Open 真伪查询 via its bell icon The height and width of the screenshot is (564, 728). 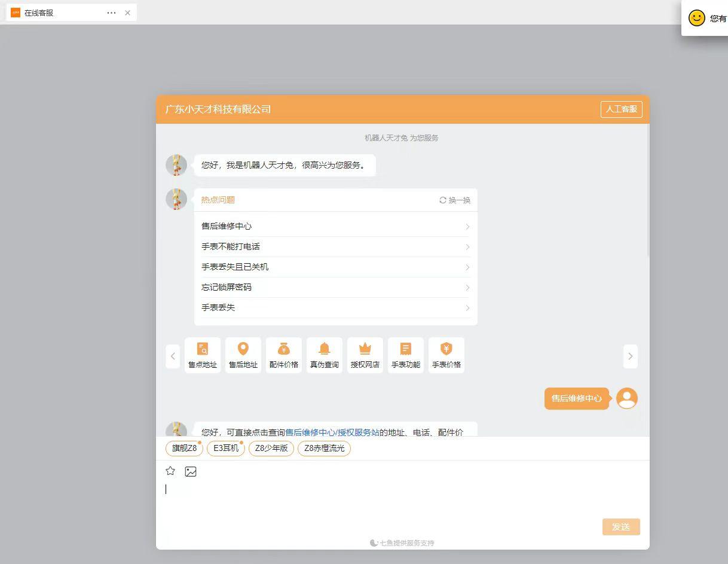[x=325, y=355]
